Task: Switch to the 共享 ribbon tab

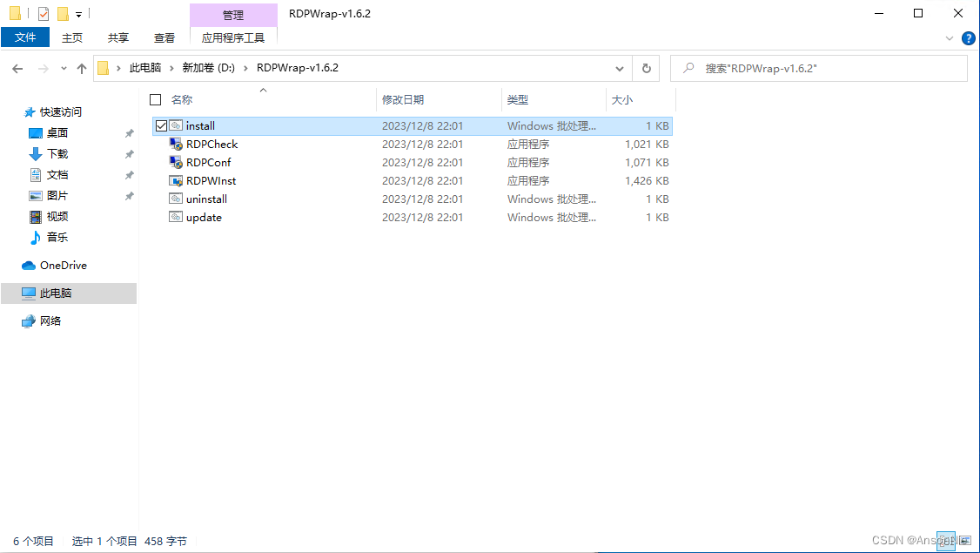Action: pyautogui.click(x=118, y=37)
